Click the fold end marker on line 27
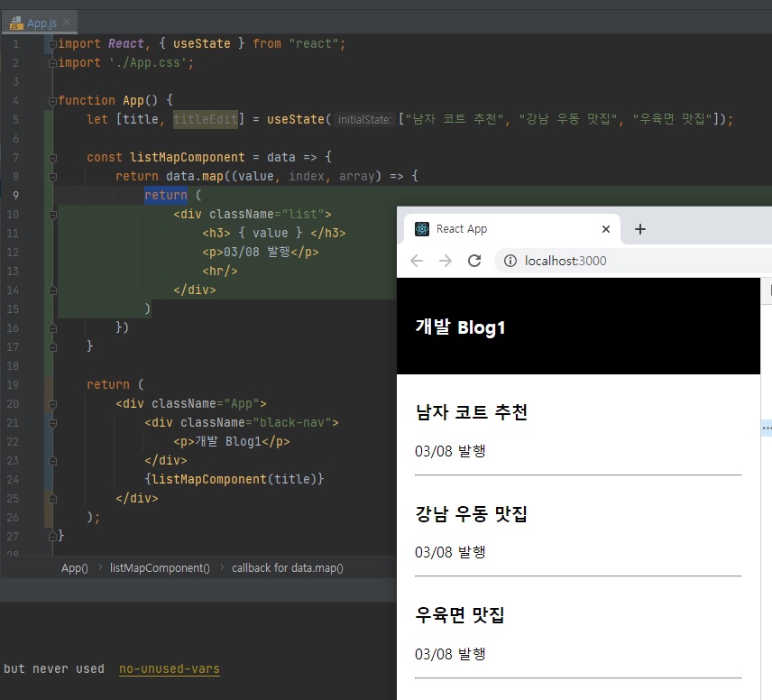This screenshot has width=772, height=700. [52, 537]
